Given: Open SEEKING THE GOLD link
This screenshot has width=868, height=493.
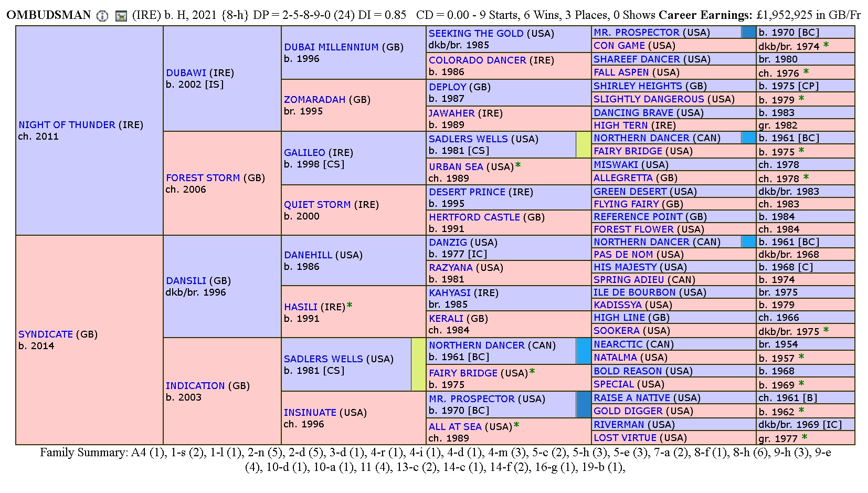Looking at the screenshot, I should (476, 34).
